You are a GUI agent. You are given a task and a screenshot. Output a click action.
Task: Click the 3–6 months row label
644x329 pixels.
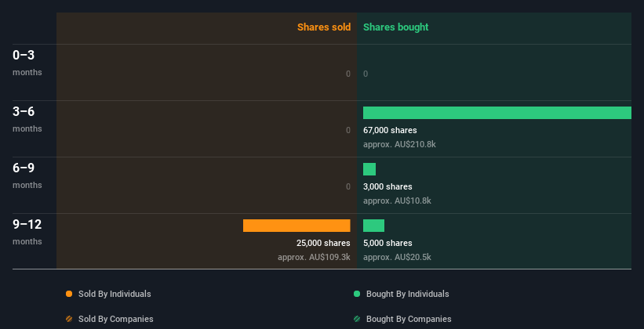click(27, 119)
